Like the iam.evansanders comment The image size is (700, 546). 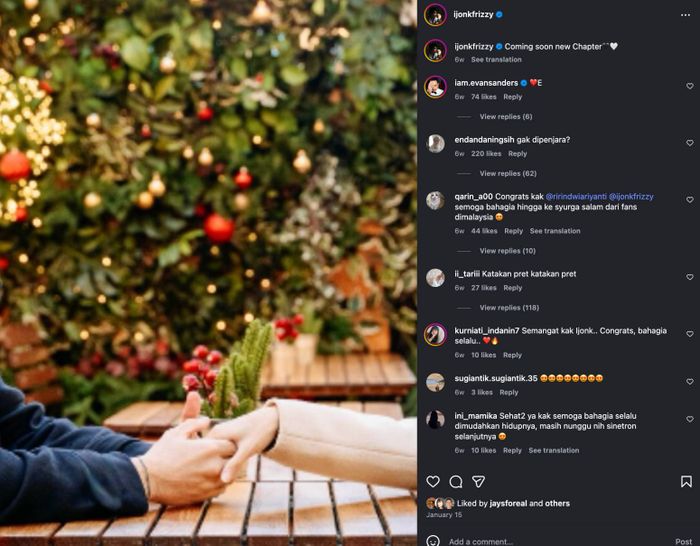[x=690, y=86]
